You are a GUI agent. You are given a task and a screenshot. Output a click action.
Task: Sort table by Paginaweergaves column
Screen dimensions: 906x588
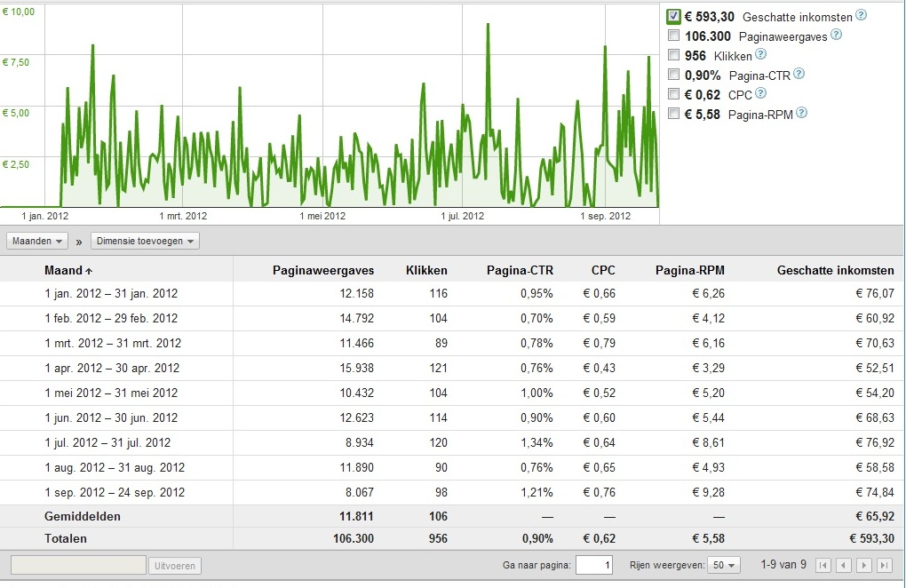coord(323,270)
